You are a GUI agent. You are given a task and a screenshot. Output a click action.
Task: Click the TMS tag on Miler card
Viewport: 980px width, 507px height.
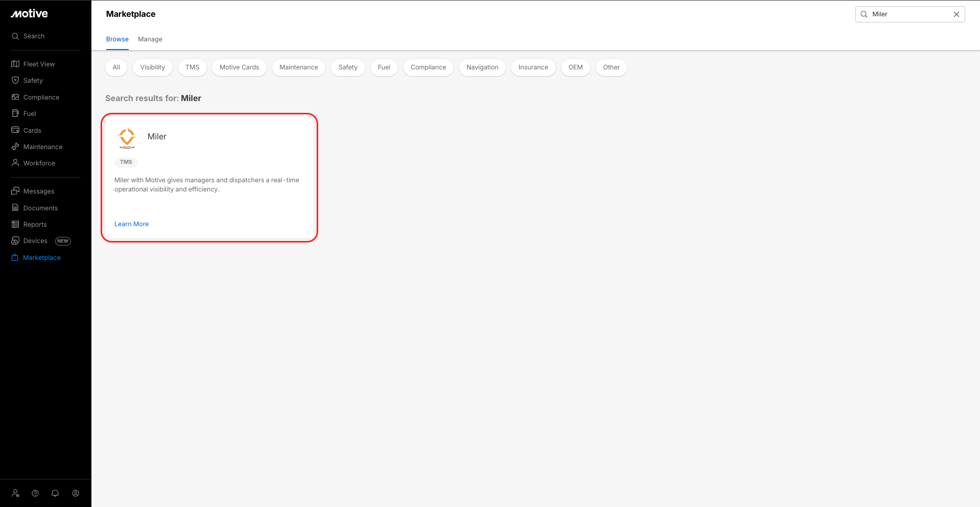tap(126, 162)
